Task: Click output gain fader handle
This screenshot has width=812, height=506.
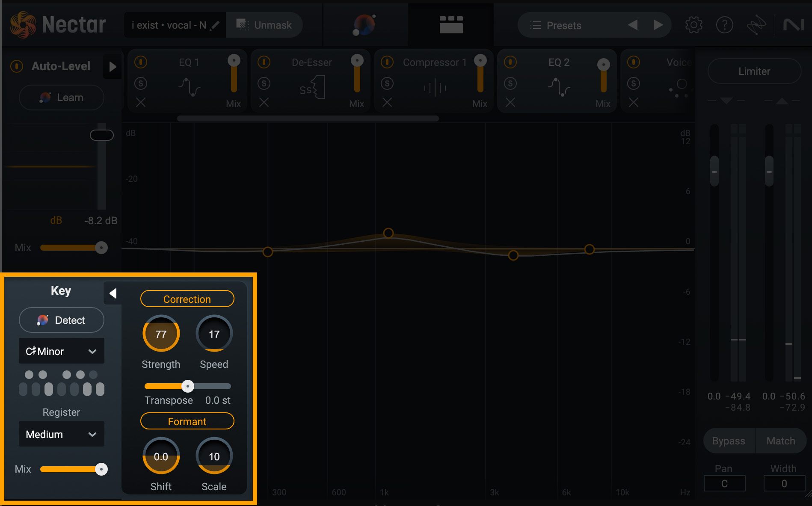Action: [x=769, y=171]
